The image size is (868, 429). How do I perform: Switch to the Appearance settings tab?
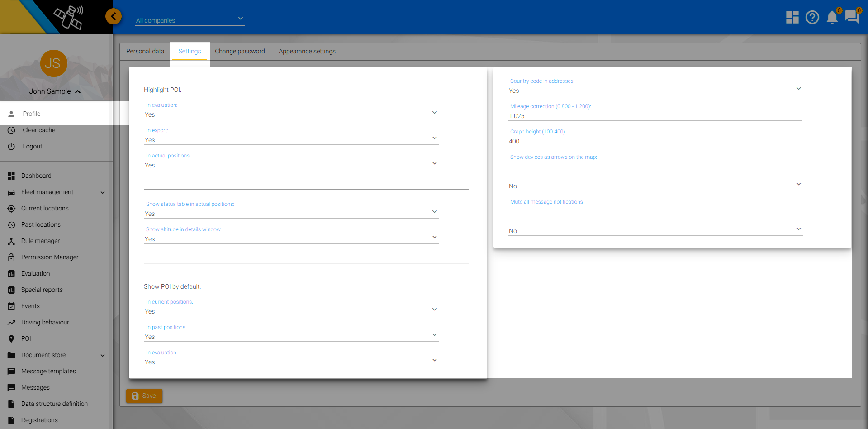point(307,52)
